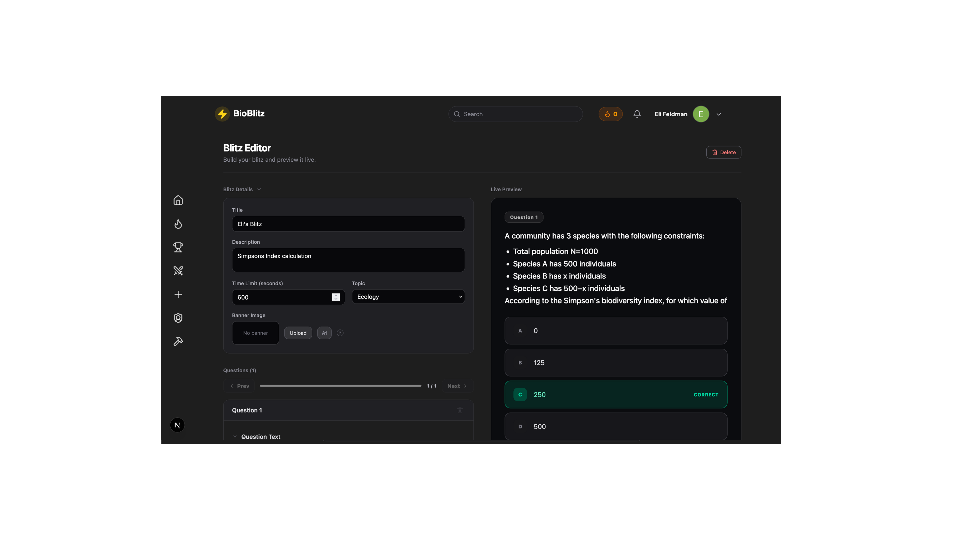Image resolution: width=980 pixels, height=540 pixels.
Task: Click the crossed swords battle icon
Action: coord(178,271)
